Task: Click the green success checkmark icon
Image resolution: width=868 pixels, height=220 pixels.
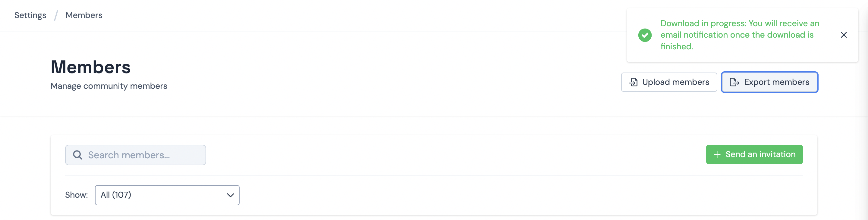Action: [x=645, y=35]
